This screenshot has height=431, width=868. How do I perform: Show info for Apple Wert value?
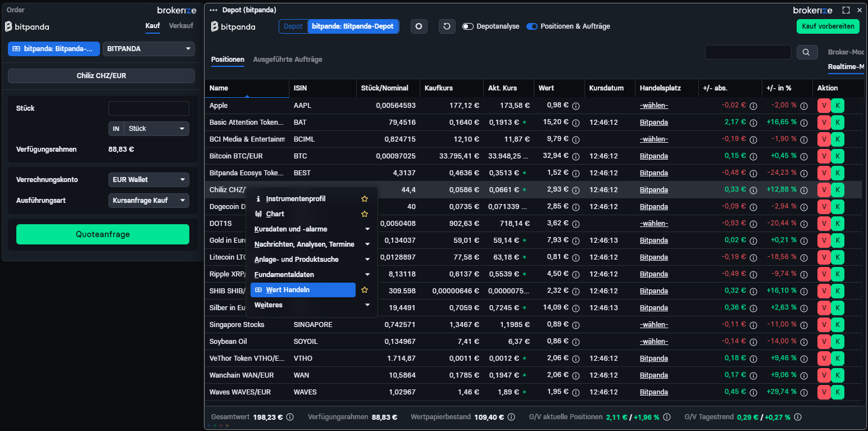coord(576,106)
